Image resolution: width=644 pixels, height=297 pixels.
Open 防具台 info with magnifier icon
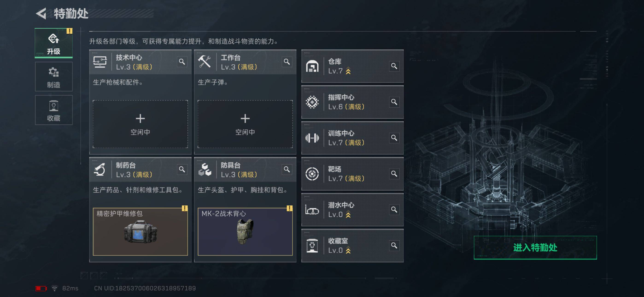pyautogui.click(x=287, y=169)
